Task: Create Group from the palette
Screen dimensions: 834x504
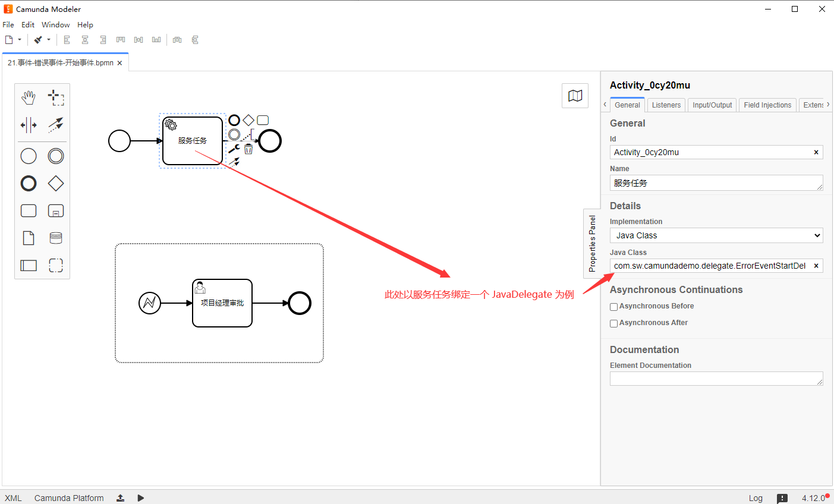Action: [56, 265]
